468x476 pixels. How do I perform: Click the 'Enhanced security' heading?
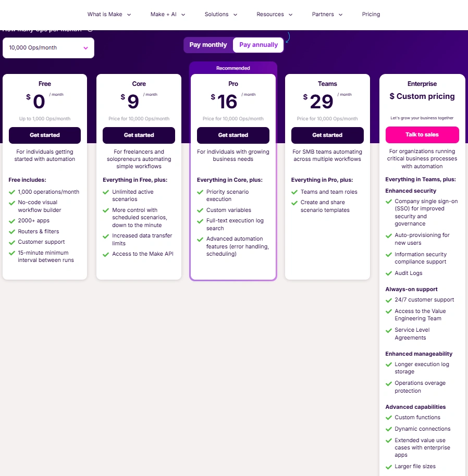411,191
